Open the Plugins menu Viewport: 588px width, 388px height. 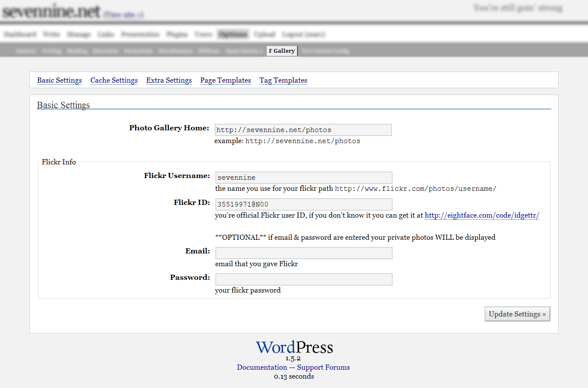pos(177,34)
